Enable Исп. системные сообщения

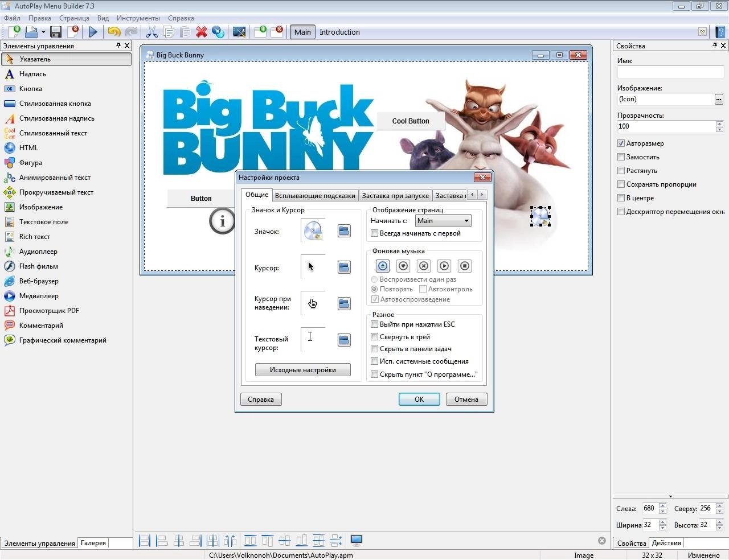(x=374, y=361)
